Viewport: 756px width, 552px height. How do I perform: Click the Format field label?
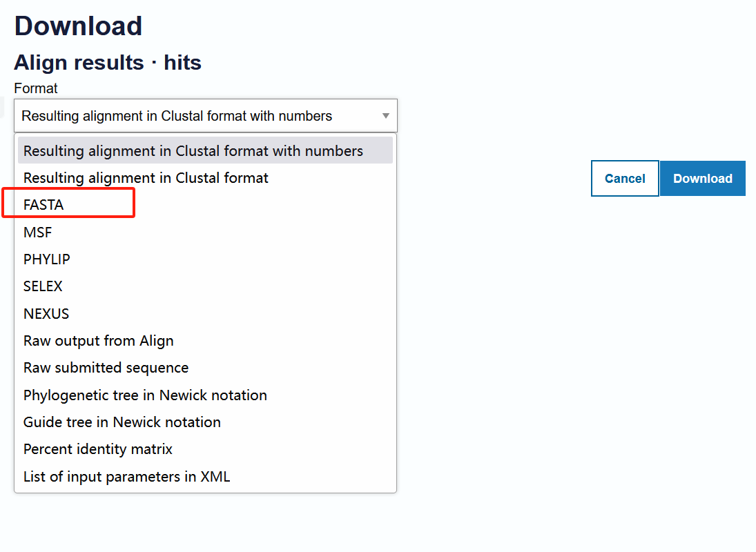[x=36, y=88]
